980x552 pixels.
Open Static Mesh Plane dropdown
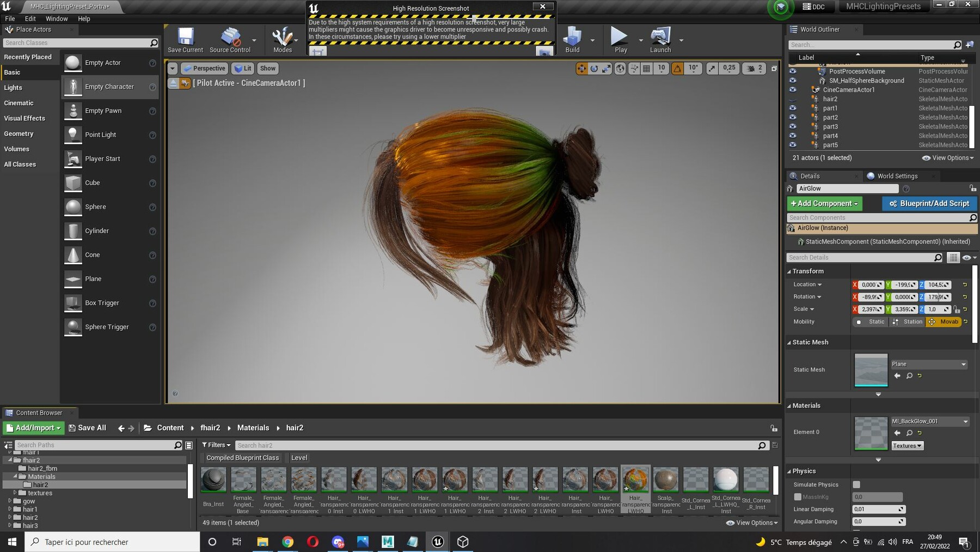[928, 364]
